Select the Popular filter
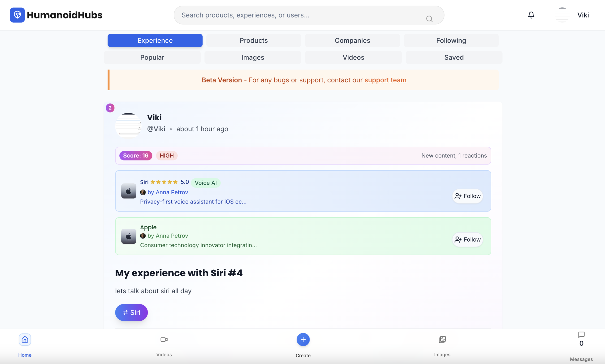605x364 pixels. [x=152, y=57]
